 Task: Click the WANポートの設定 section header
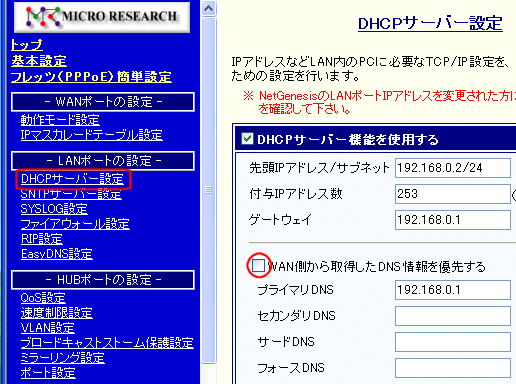click(x=103, y=102)
